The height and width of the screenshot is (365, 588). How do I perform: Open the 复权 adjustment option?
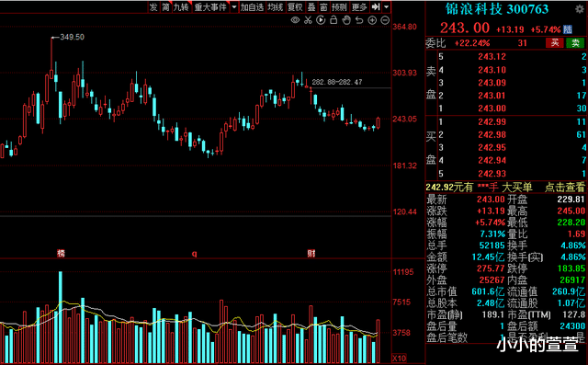(x=295, y=6)
